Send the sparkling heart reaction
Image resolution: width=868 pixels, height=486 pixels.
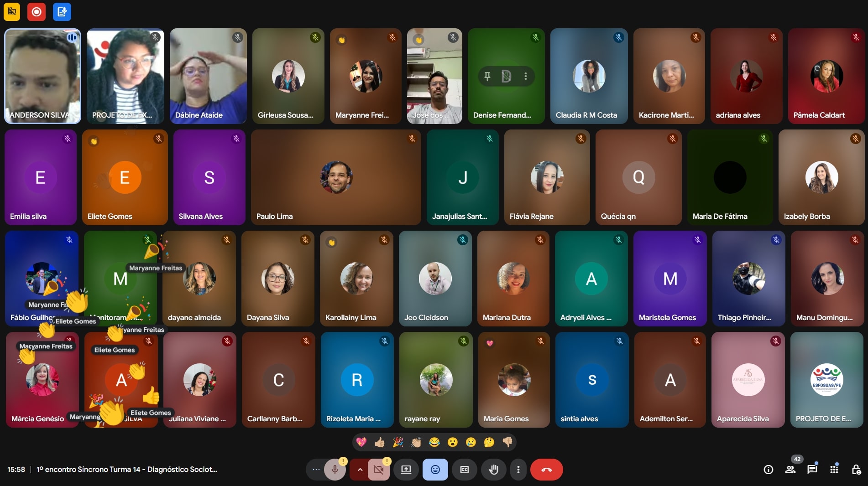point(361,442)
